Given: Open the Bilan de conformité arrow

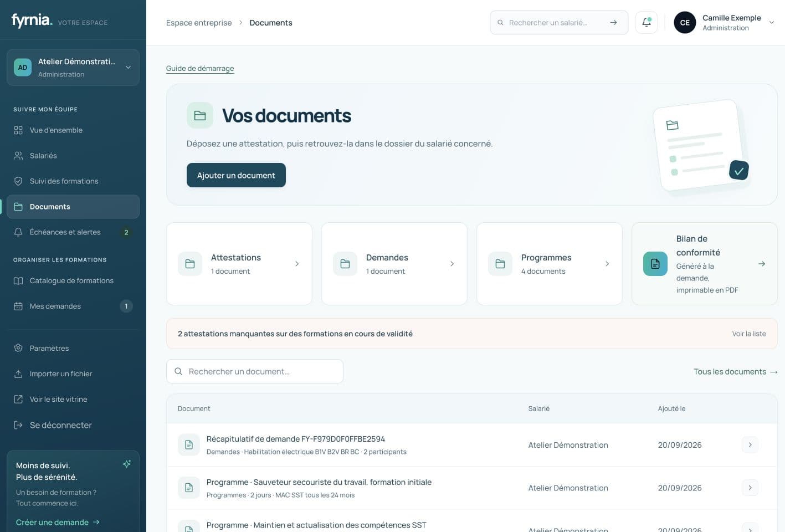Looking at the screenshot, I should pos(762,264).
